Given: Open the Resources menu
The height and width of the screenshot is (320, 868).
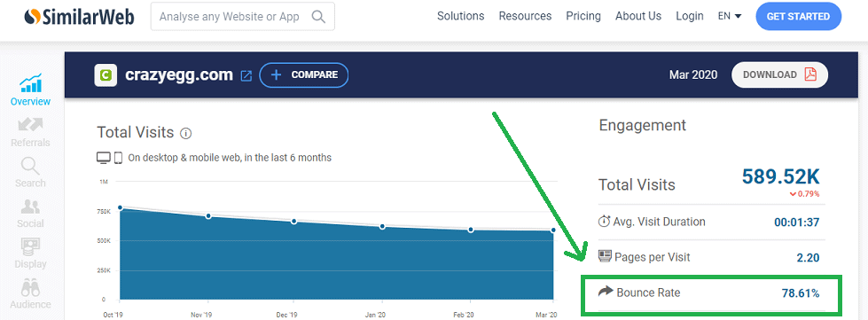Looking at the screenshot, I should click(x=525, y=16).
